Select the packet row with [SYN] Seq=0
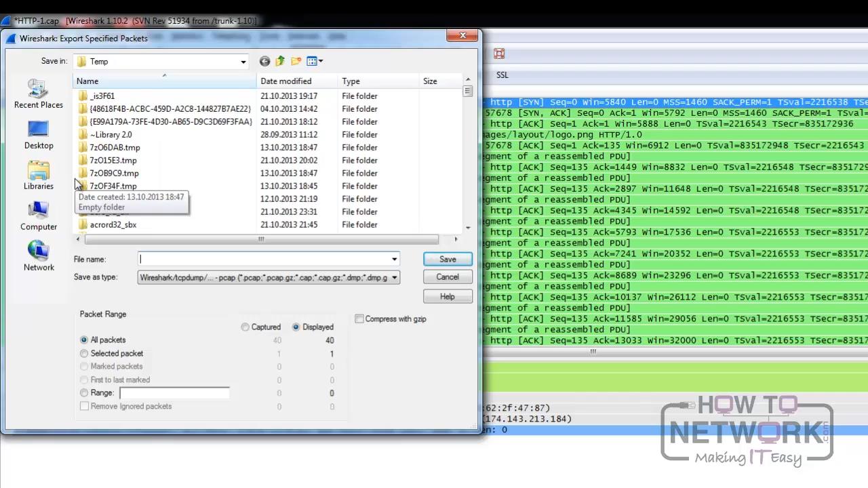The image size is (868, 488). coord(675,102)
